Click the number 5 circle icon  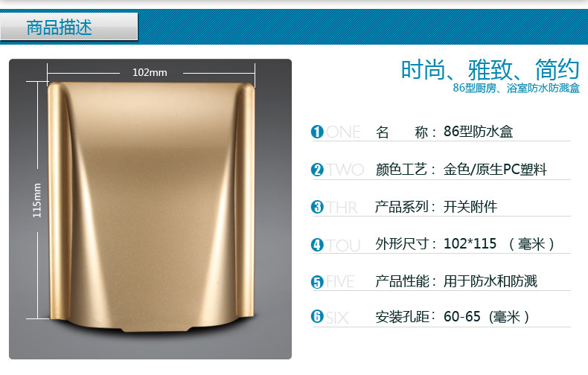(317, 282)
